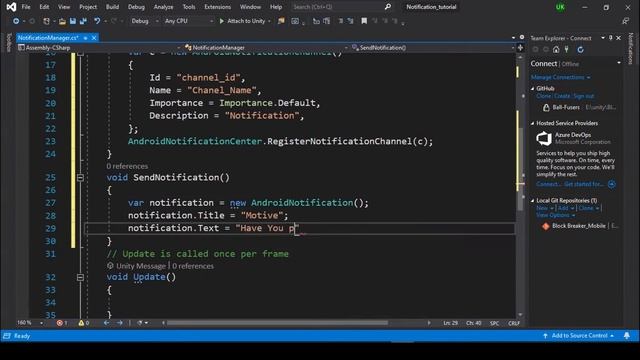Screen dimensions: 640x360
Task: Open the View menu
Action: (64, 7)
